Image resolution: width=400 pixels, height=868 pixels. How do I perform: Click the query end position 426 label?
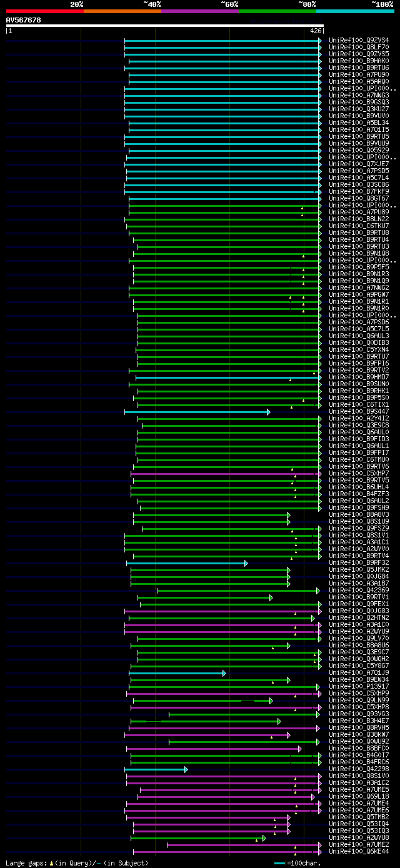tap(316, 31)
